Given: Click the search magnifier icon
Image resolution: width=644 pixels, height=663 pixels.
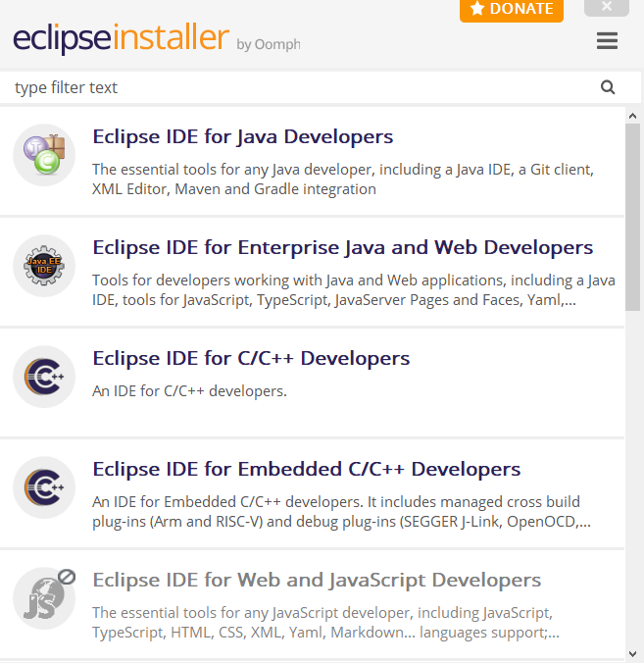Looking at the screenshot, I should (x=608, y=87).
